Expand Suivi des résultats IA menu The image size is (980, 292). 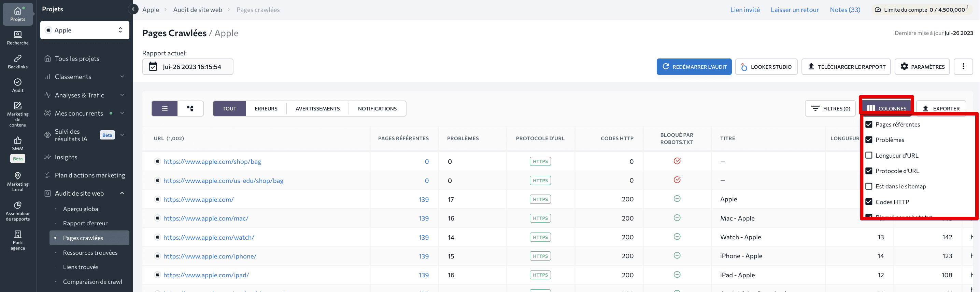pos(84,135)
